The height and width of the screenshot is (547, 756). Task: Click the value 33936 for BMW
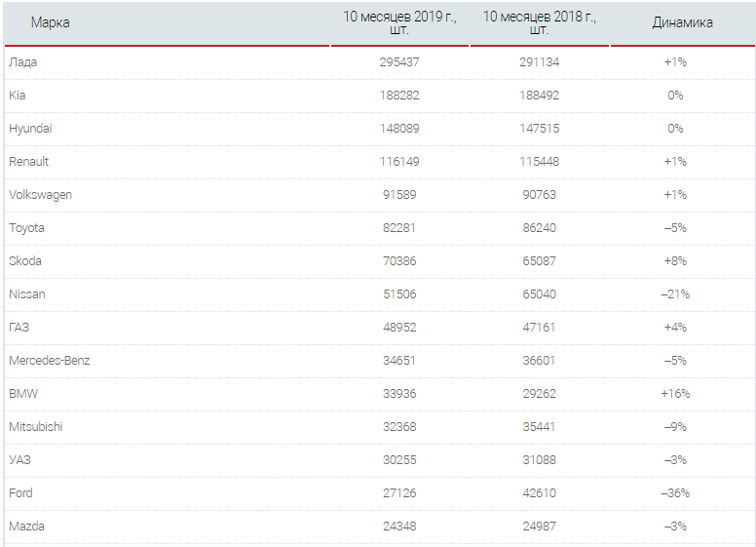(399, 394)
